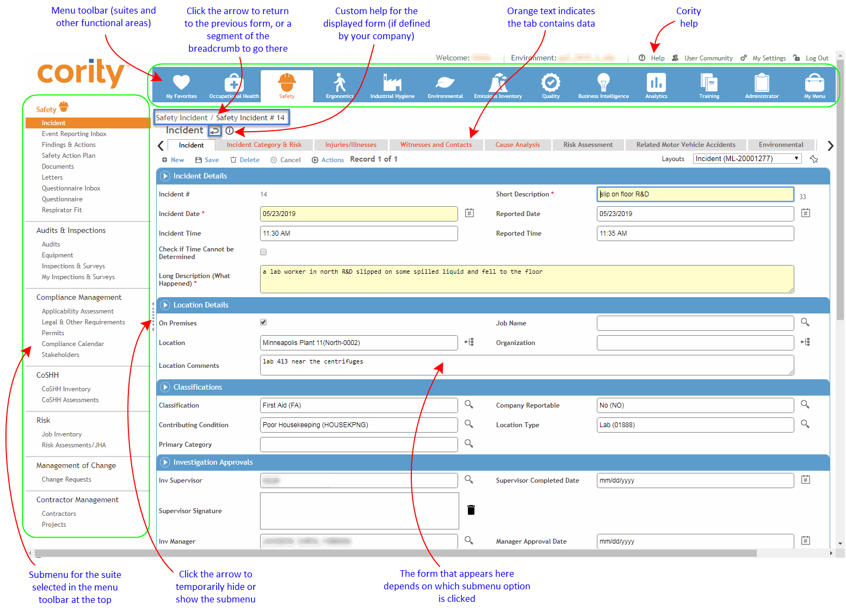
Task: Switch to Incident Category & Risk tab
Action: click(x=264, y=145)
